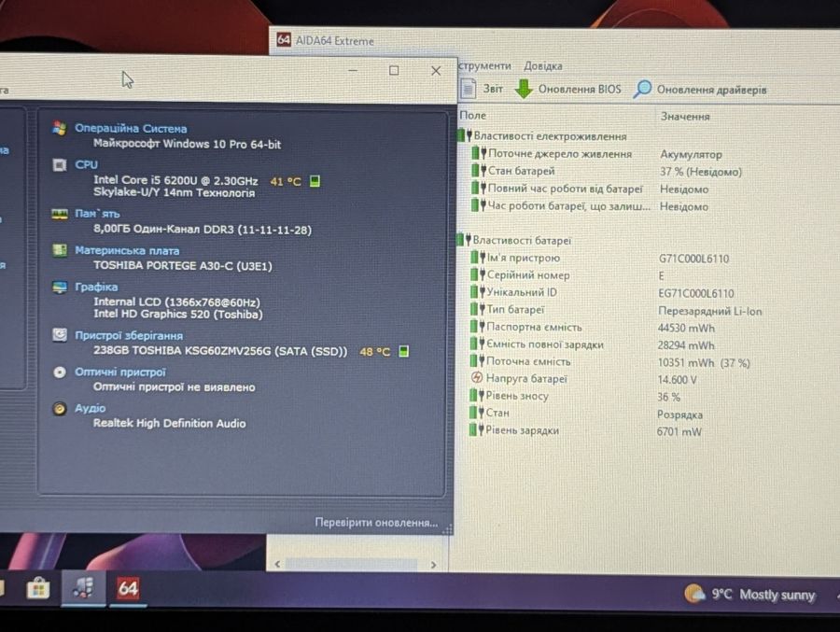This screenshot has width=840, height=632.
Task: Click the green CPU temperature indicator icon
Action: click(315, 181)
